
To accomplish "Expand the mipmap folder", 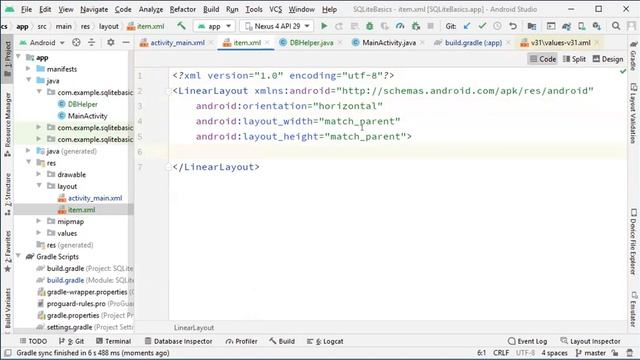I will (39, 221).
